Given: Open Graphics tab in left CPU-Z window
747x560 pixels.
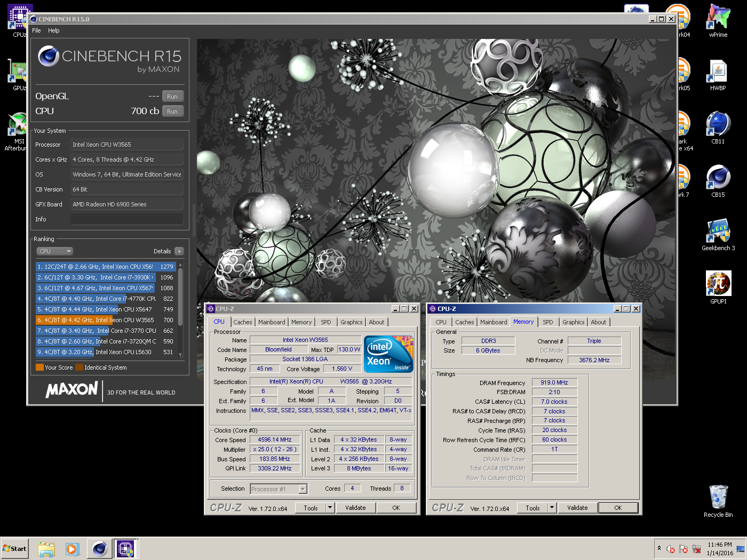Looking at the screenshot, I should (352, 322).
